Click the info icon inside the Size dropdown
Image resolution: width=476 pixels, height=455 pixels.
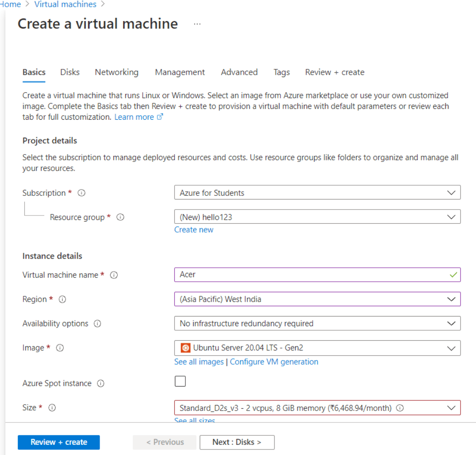click(x=400, y=408)
